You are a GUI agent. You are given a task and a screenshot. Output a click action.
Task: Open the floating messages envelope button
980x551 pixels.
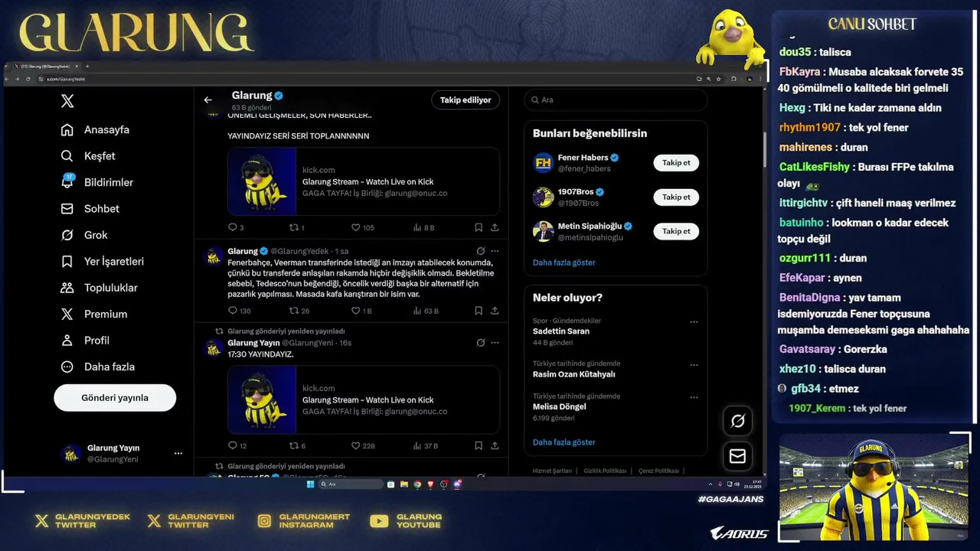point(738,456)
